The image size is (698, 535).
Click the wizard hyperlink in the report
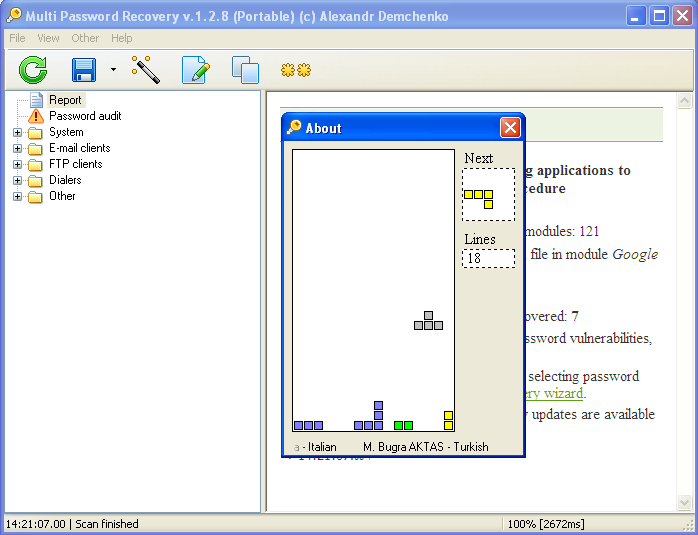(x=554, y=393)
